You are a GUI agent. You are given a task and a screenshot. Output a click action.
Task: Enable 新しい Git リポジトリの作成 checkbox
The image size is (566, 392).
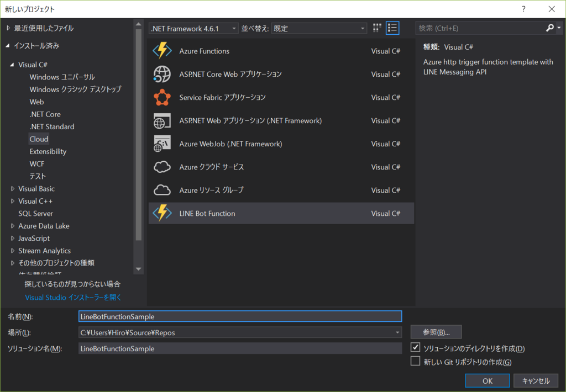pos(416,361)
